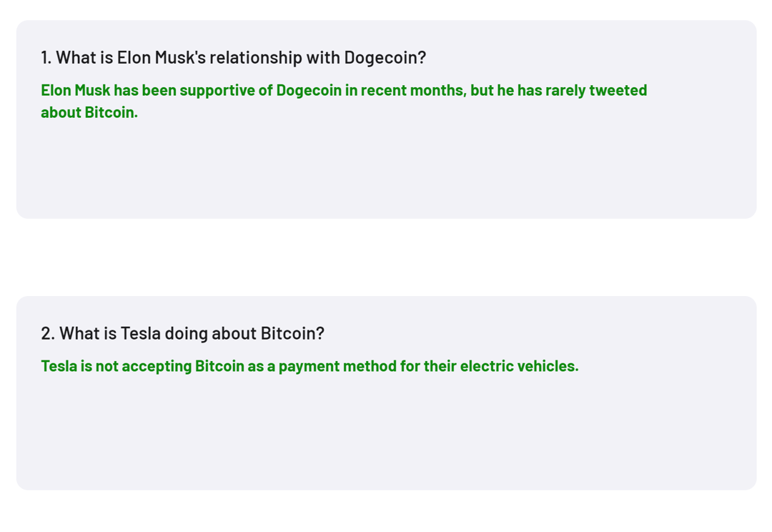Click "about Bitcoin." on the first answer's second line
Viewport: 772px width, 532px height.
point(89,112)
